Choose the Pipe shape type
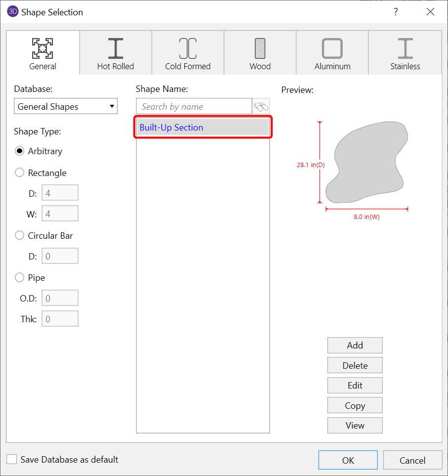Image resolution: width=448 pixels, height=476 pixels. tap(19, 277)
